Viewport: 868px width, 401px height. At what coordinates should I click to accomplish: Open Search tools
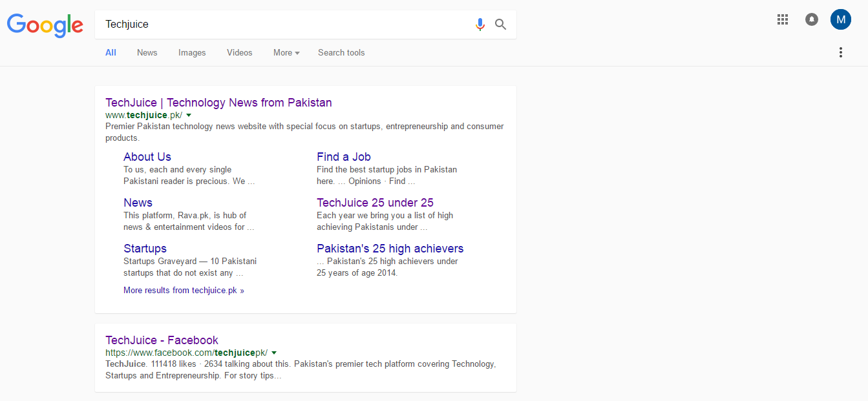coord(341,52)
